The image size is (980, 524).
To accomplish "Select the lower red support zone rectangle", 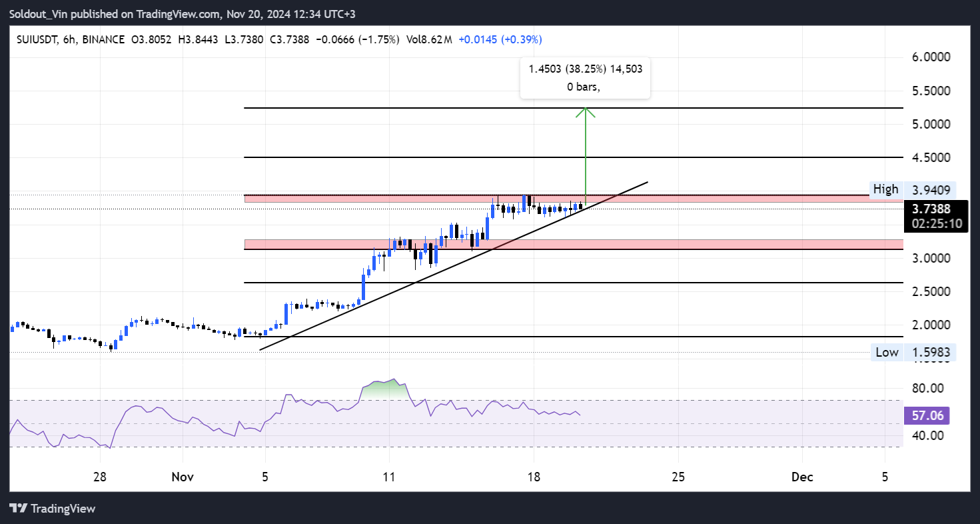I will pyautogui.click(x=574, y=244).
